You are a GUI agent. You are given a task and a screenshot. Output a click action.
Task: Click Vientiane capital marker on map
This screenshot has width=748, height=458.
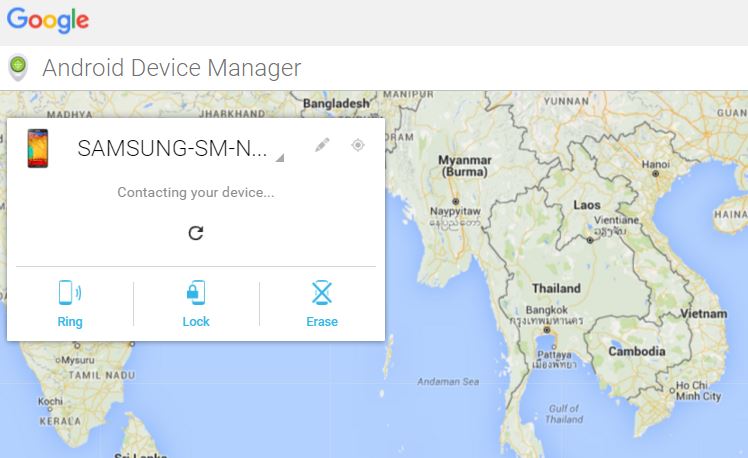590,240
